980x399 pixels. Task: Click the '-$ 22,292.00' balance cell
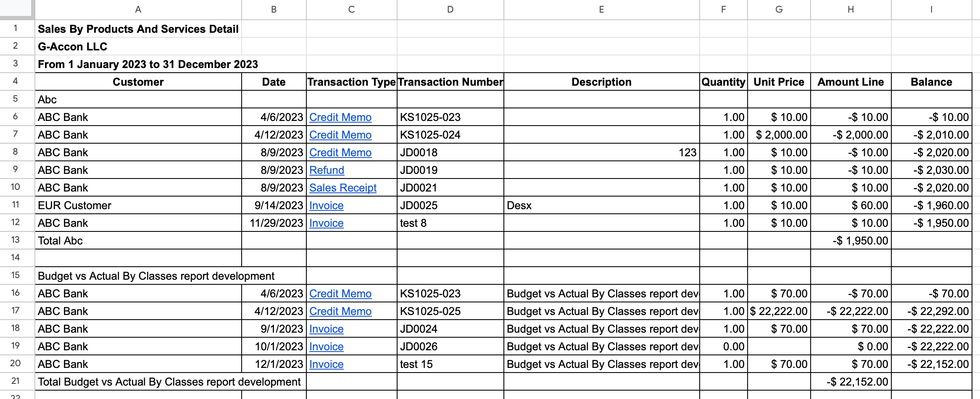[932, 311]
